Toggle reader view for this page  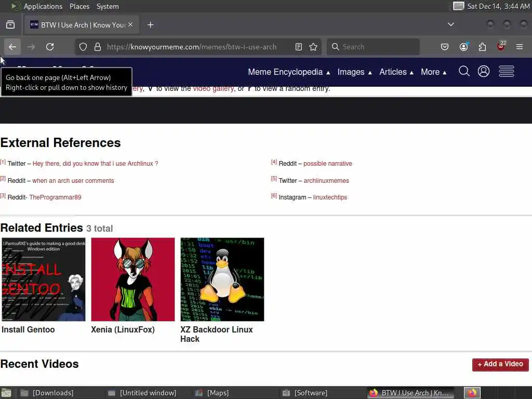pyautogui.click(x=299, y=47)
